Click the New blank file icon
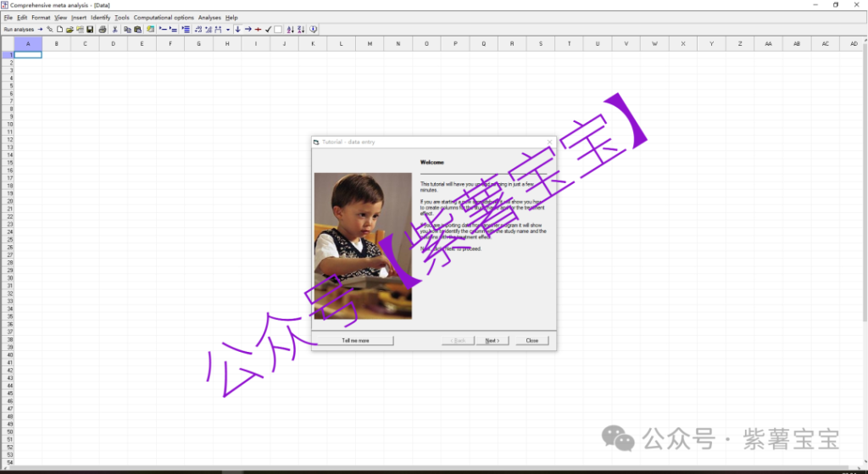The image size is (868, 474). tap(59, 30)
